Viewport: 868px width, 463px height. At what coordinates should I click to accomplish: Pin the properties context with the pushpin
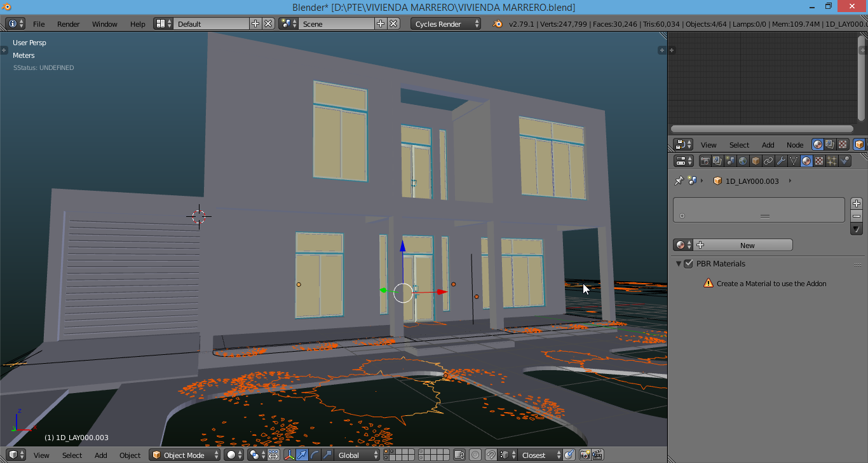coord(679,181)
